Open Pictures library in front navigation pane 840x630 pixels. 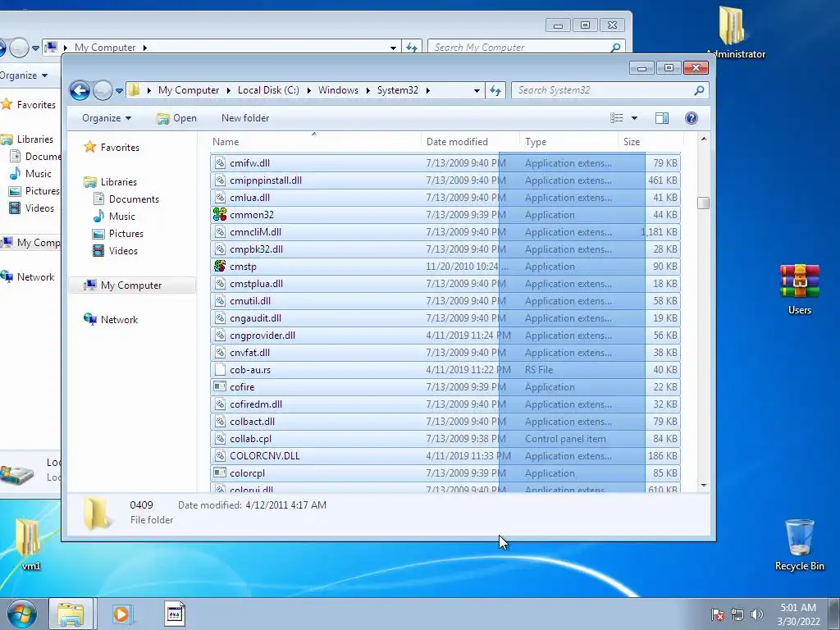tap(126, 234)
